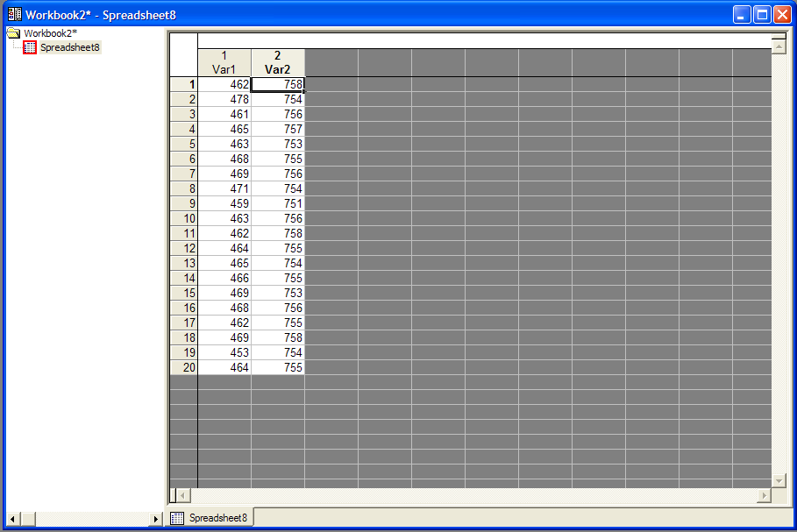Select row header 10

[x=183, y=218]
